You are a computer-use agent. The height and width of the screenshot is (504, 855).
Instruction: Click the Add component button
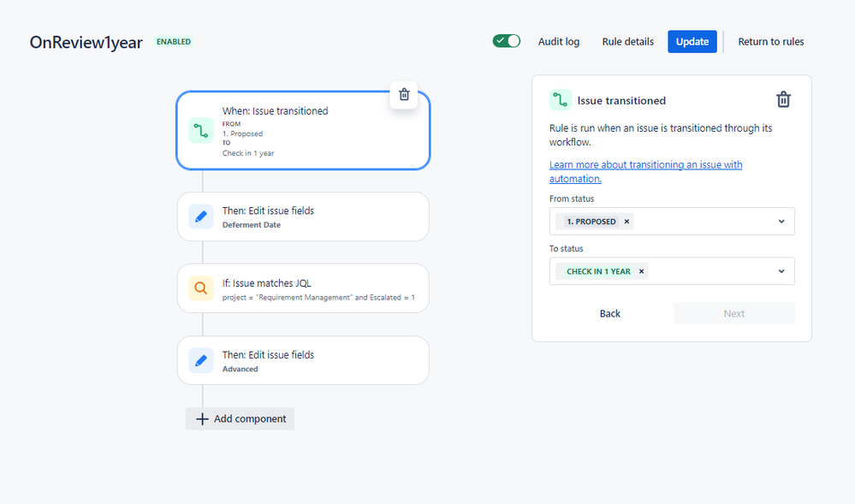240,419
